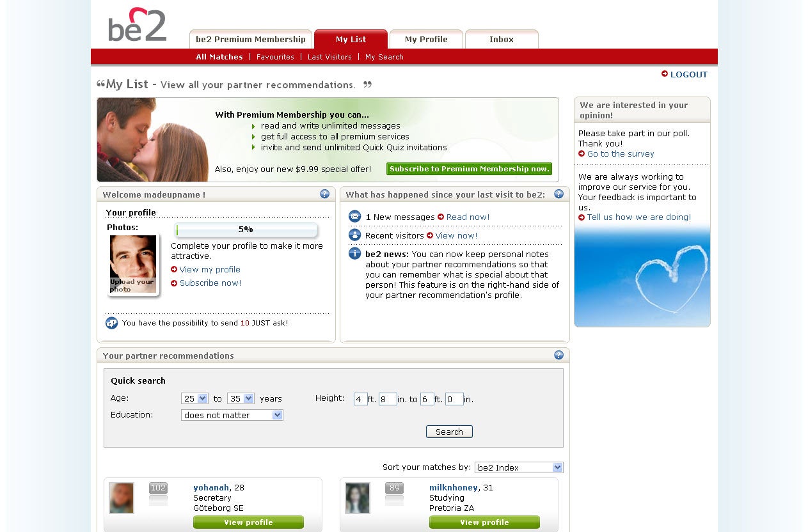Viewport: 808px width, 532px height.
Task: Click the Upload your photo thumbnail
Action: (133, 264)
